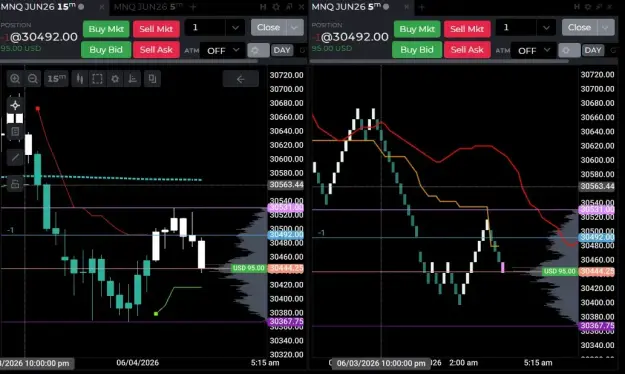Add a new tab in right panel
This screenshot has width=625, height=374.
tap(422, 7)
